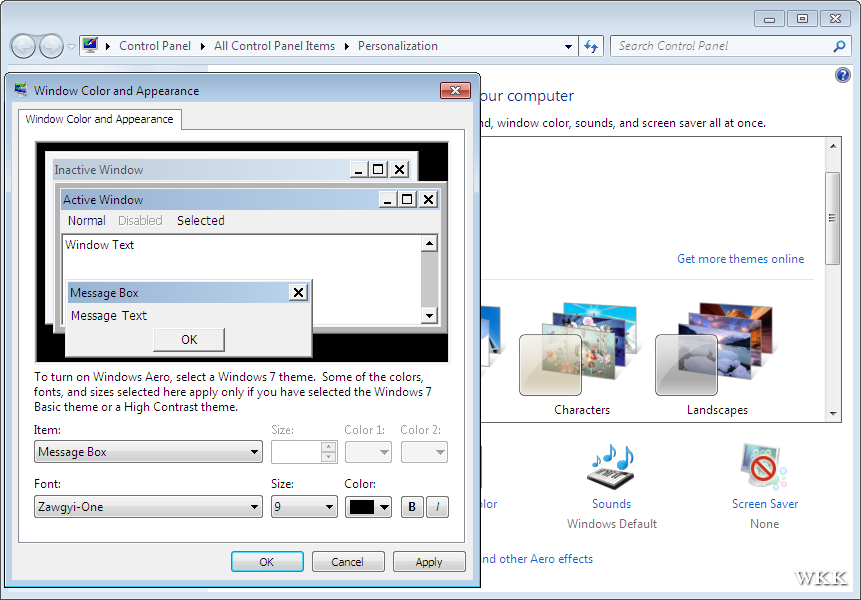
Task: Click the theme list scrollbar thumb
Action: pyautogui.click(x=832, y=218)
